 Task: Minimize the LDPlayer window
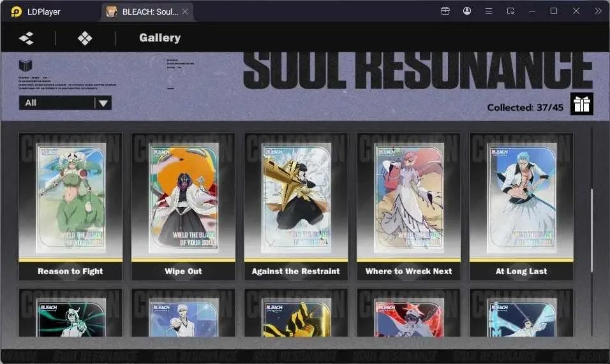532,11
